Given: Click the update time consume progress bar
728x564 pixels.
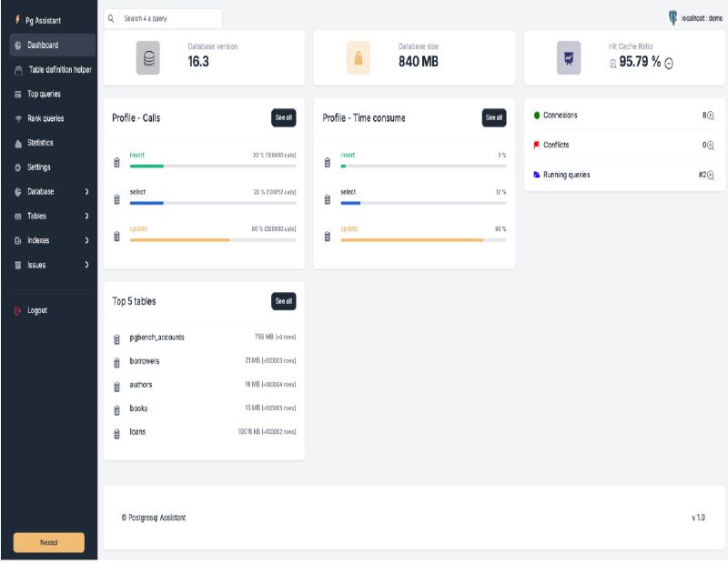Looking at the screenshot, I should (423, 240).
